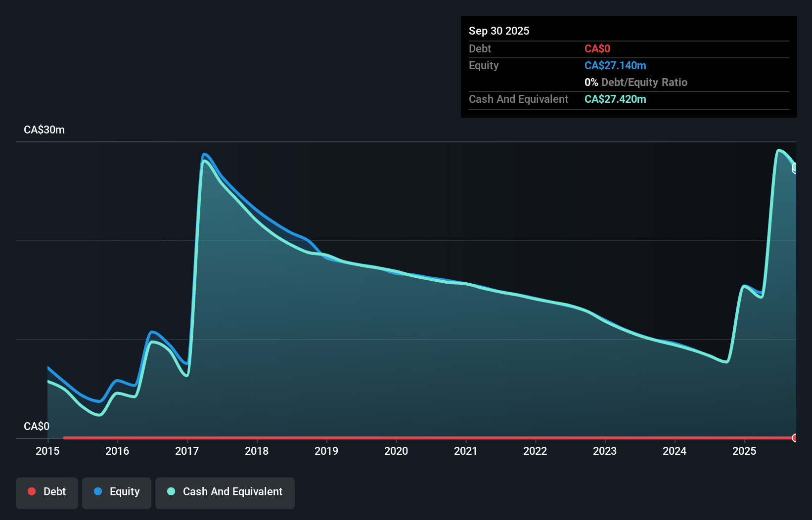
Task: Select the 2025 axis label
Action: click(x=745, y=451)
